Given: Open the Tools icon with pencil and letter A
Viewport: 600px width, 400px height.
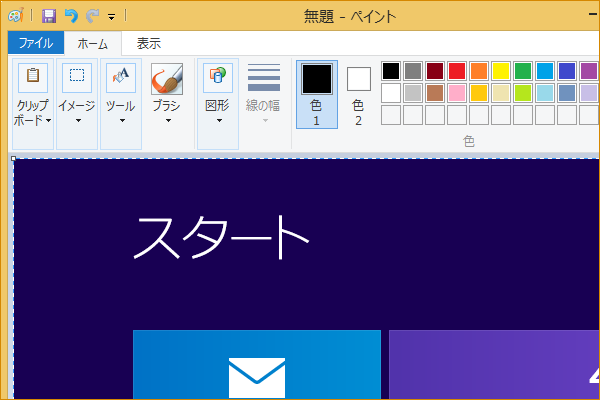Looking at the screenshot, I should (x=121, y=78).
